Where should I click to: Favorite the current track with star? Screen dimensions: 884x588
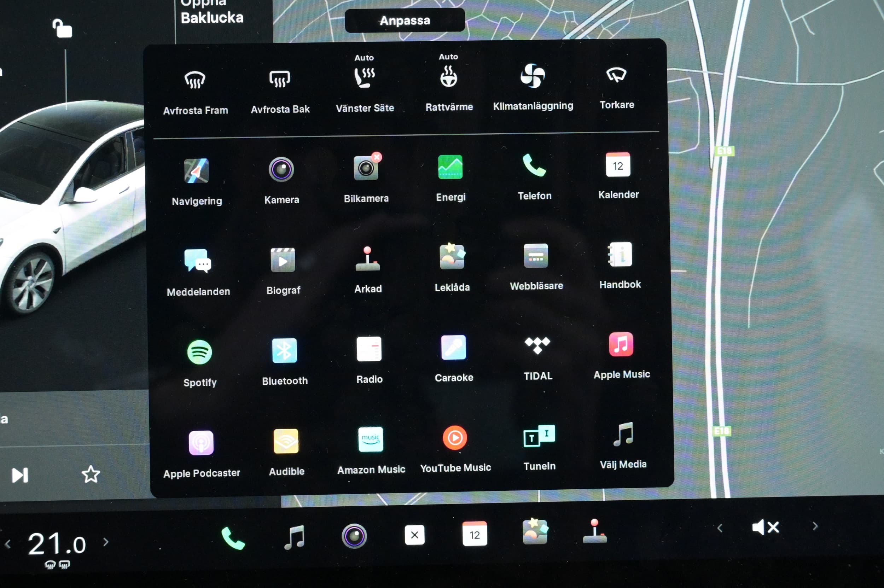tap(91, 474)
